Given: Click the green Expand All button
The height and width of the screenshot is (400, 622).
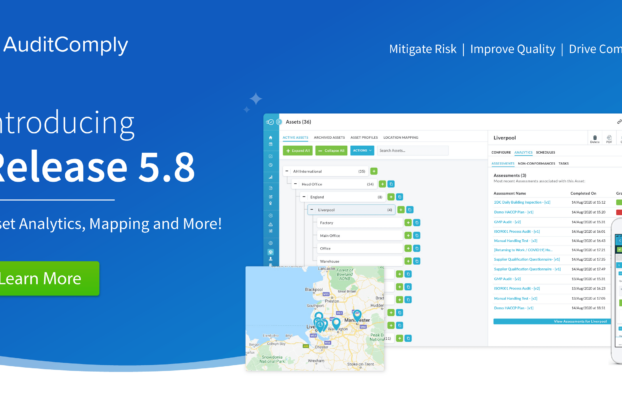Looking at the screenshot, I should coord(298,151).
